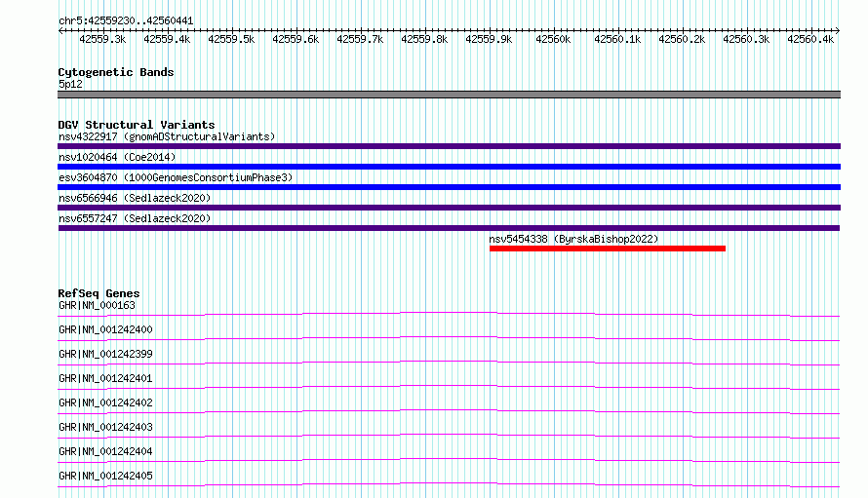Open variant nsv6557247 Sedlazeck2020 label
This screenshot has width=868, height=498.
tap(135, 218)
